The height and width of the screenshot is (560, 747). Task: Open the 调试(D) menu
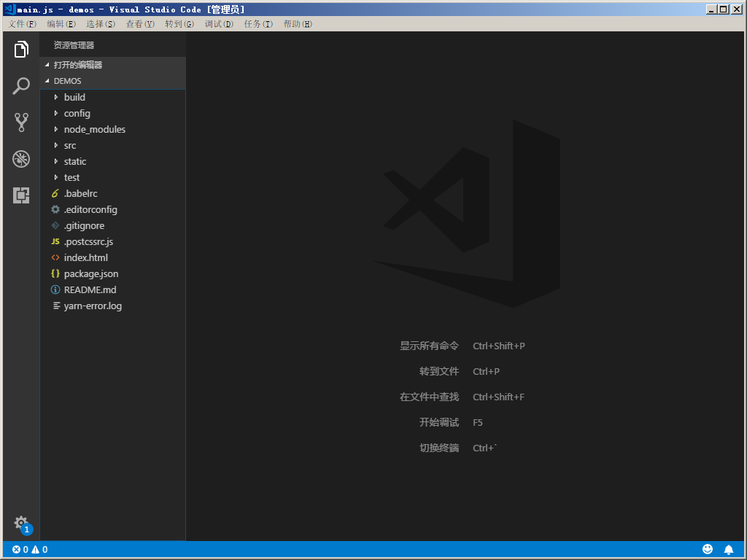219,24
